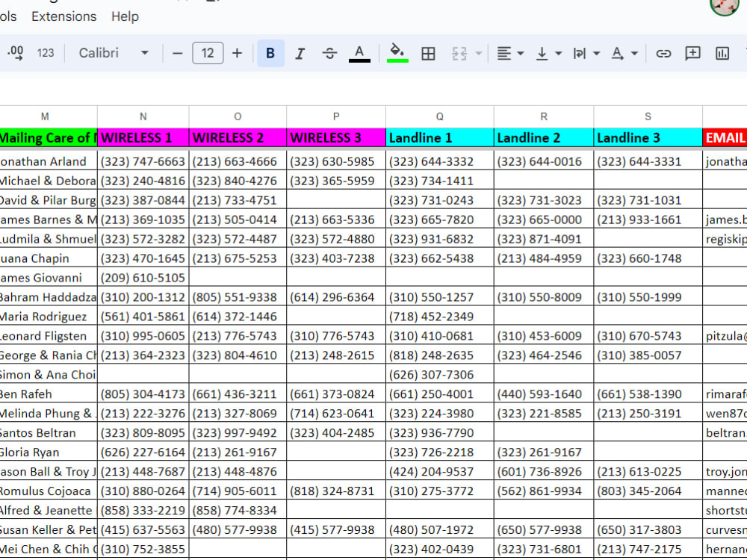Click the insert chart icon
The width and height of the screenshot is (747, 560).
click(722, 53)
